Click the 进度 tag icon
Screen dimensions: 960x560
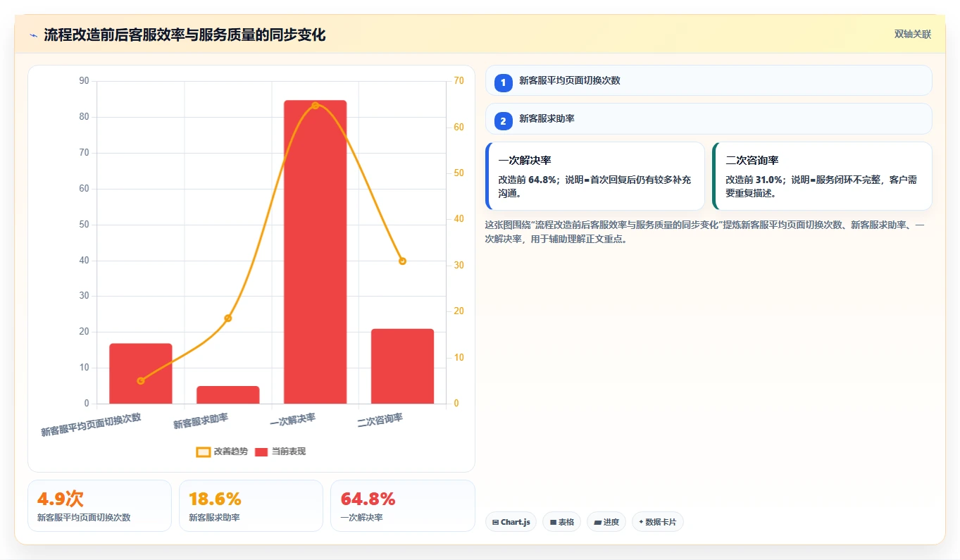click(597, 523)
